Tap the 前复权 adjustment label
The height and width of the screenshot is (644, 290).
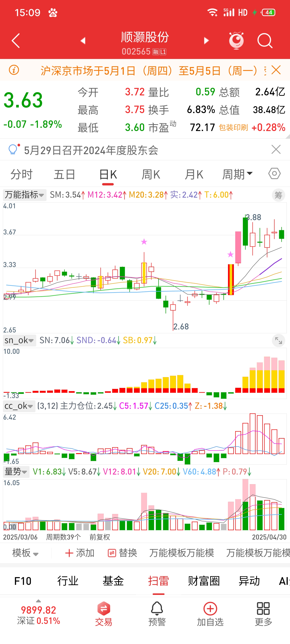99,537
